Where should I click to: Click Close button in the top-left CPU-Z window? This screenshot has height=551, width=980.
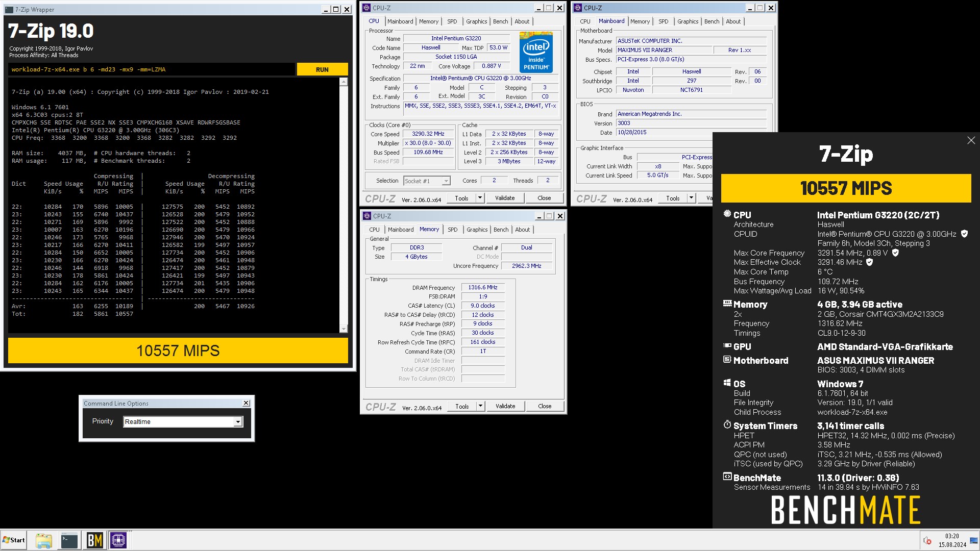click(x=544, y=198)
